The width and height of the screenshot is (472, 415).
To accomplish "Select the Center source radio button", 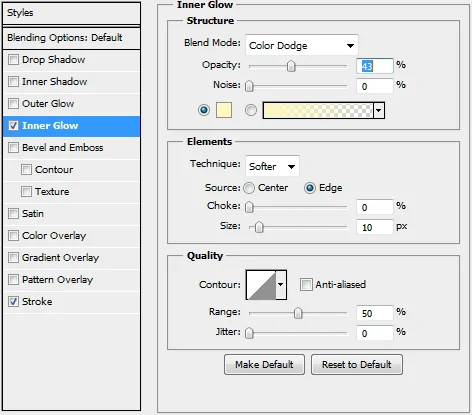I will pos(249,188).
